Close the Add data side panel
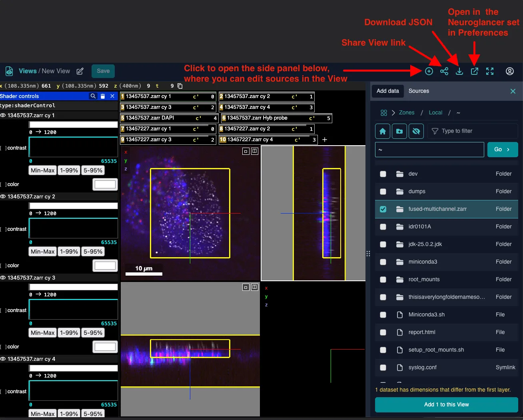Viewport: 523px width, 420px height. pos(513,91)
